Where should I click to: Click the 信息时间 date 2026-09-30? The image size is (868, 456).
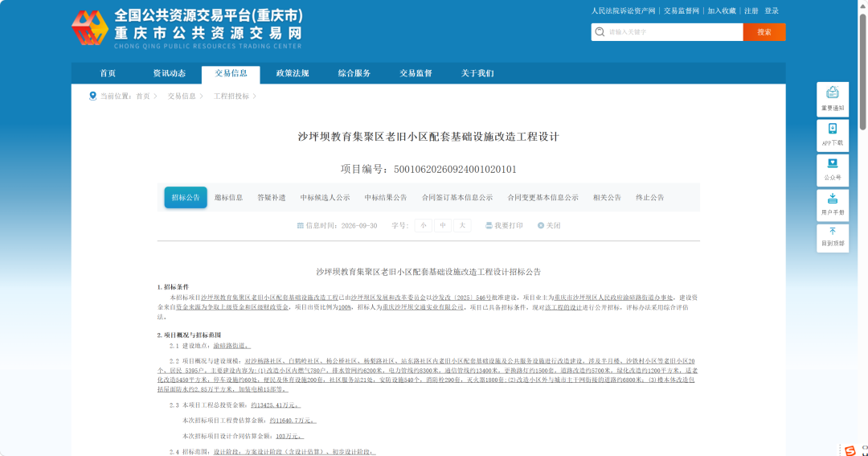click(x=359, y=225)
